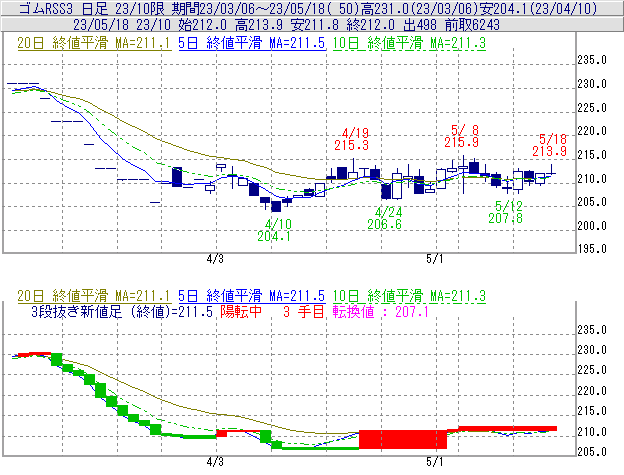Click the volume figure '出498'
The image size is (624, 475).
click(420, 25)
